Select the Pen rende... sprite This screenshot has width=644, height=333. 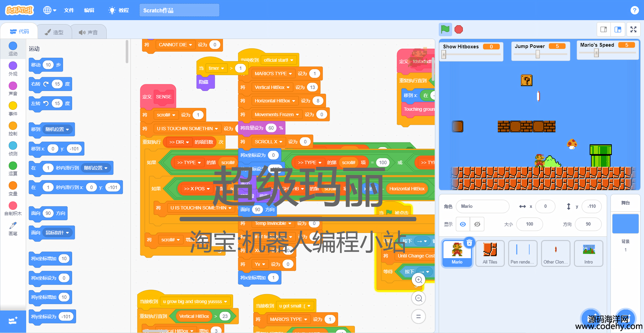(523, 253)
